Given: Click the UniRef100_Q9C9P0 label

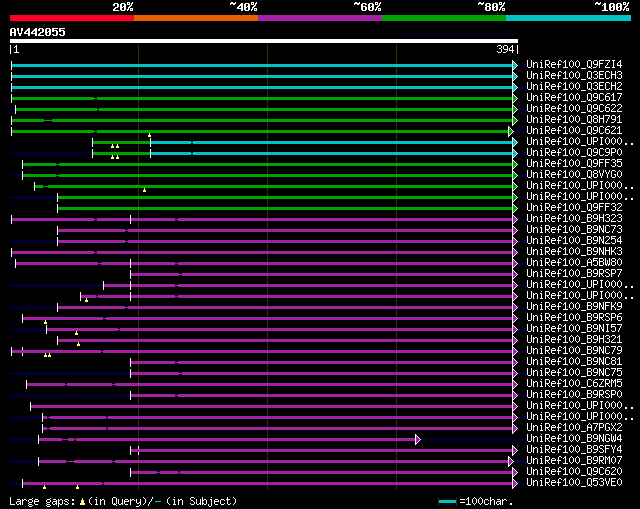Looking at the screenshot, I should click(x=574, y=152).
